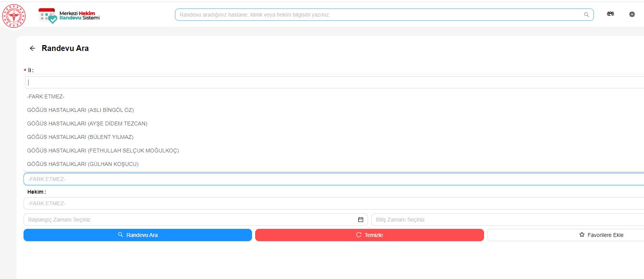The height and width of the screenshot is (279, 644).
Task: Choose GÖĞÜS HASTALIKLARI (ASLI BİNGÖL ÖZ)
Action: [81, 110]
